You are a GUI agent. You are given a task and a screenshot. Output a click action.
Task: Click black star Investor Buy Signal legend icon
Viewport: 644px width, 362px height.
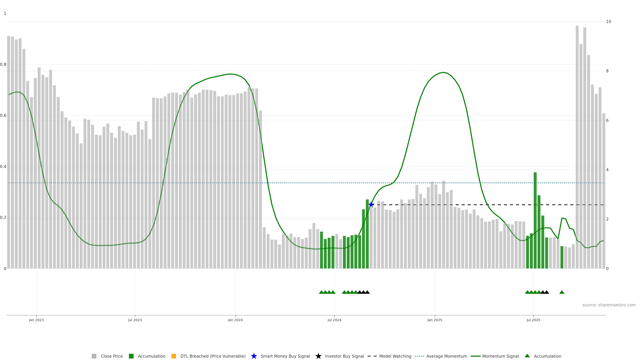(x=318, y=356)
